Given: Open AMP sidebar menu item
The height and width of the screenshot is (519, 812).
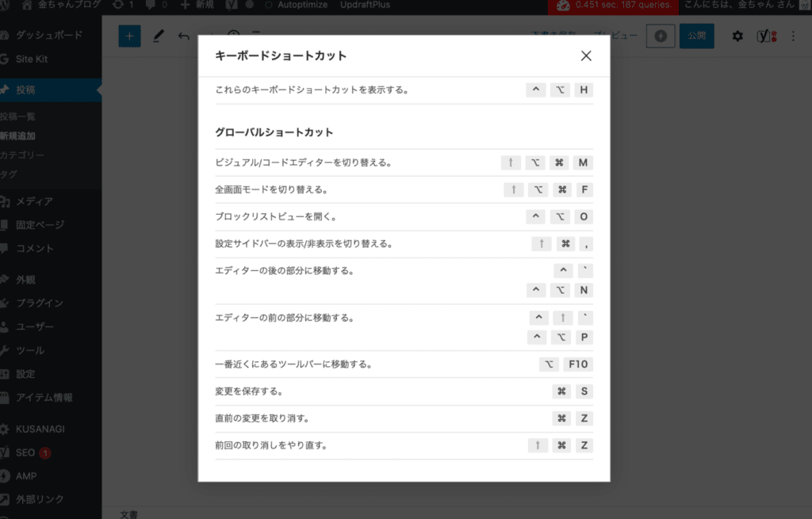Looking at the screenshot, I should (26, 476).
